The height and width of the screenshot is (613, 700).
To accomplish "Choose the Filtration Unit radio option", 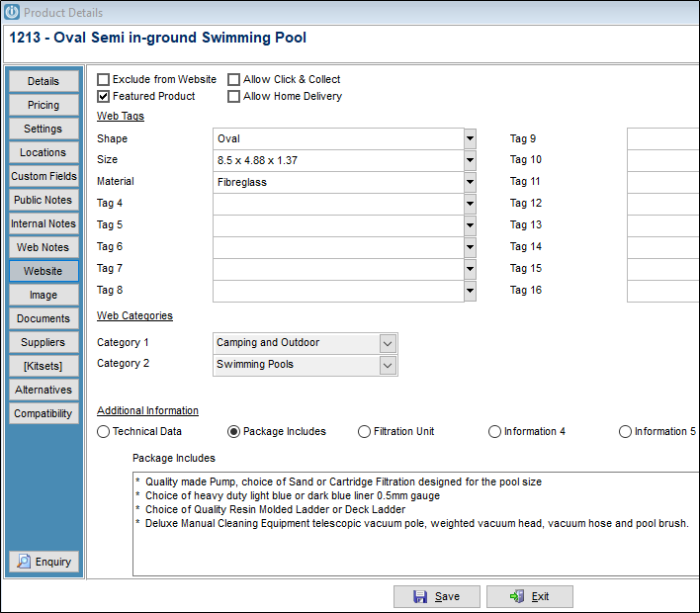I will tap(364, 432).
